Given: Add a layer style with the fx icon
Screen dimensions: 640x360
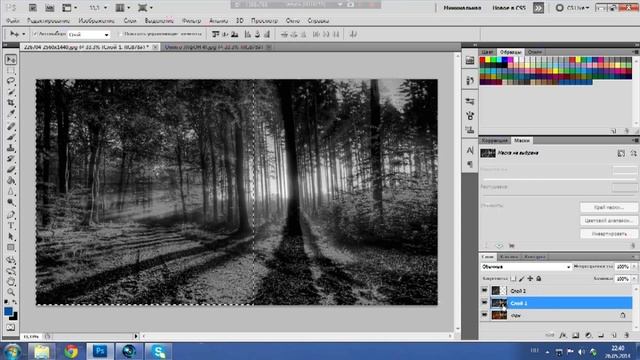Looking at the screenshot, I should point(563,335).
